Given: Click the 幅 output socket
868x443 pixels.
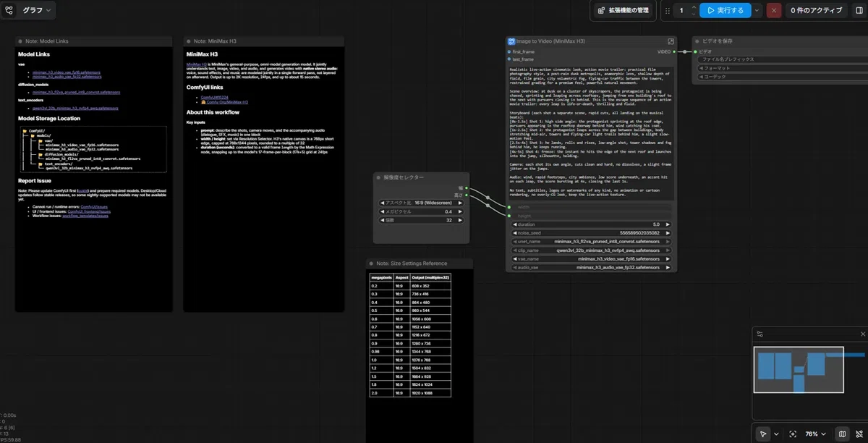Looking at the screenshot, I should 467,188.
